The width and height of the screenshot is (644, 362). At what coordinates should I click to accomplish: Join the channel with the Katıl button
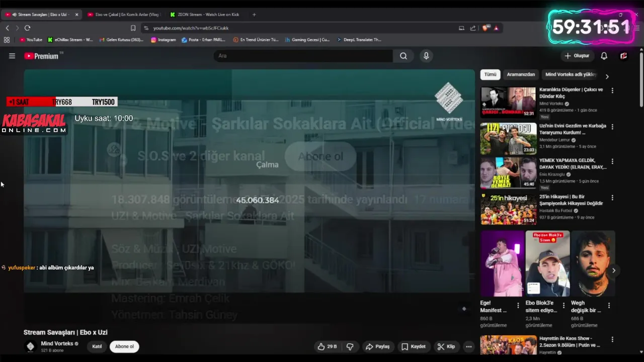(x=97, y=346)
